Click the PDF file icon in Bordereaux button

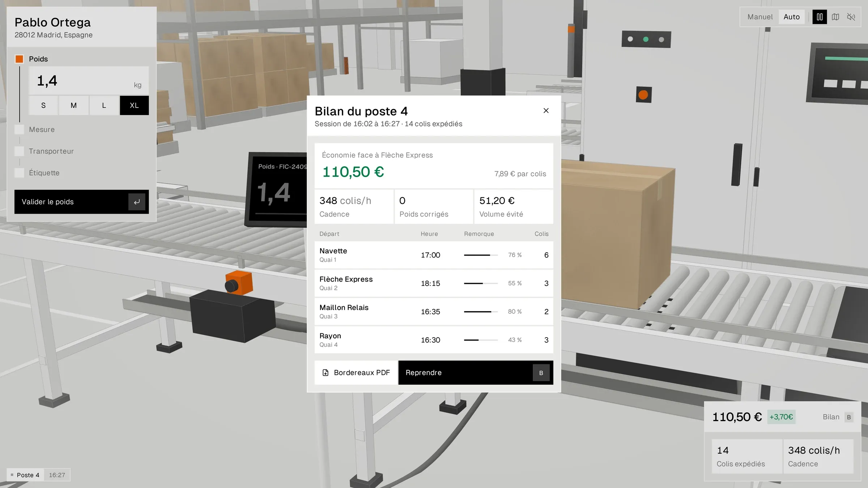(x=325, y=373)
